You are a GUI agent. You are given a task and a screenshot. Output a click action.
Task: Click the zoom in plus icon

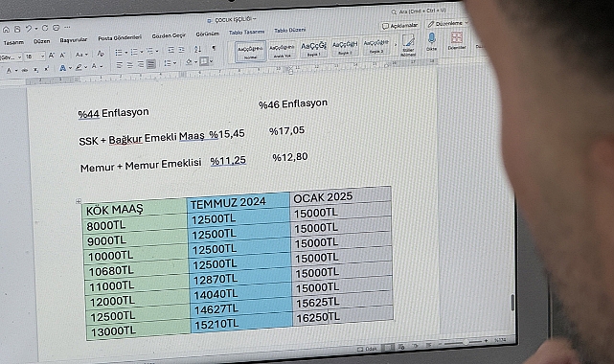click(487, 341)
